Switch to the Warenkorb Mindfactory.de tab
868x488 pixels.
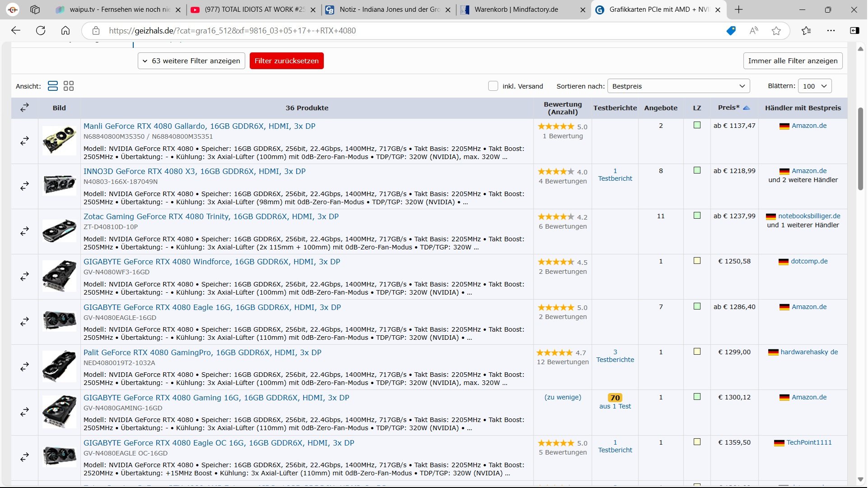(x=516, y=9)
